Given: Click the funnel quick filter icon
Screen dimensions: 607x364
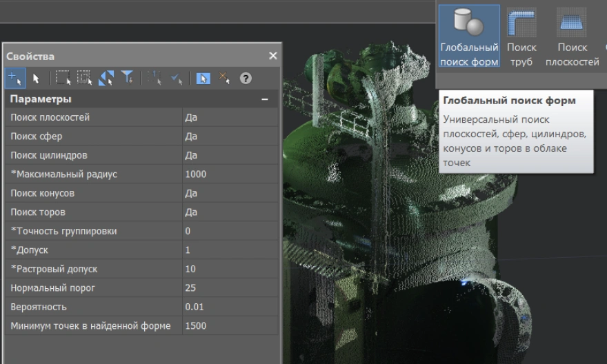Looking at the screenshot, I should 128,78.
